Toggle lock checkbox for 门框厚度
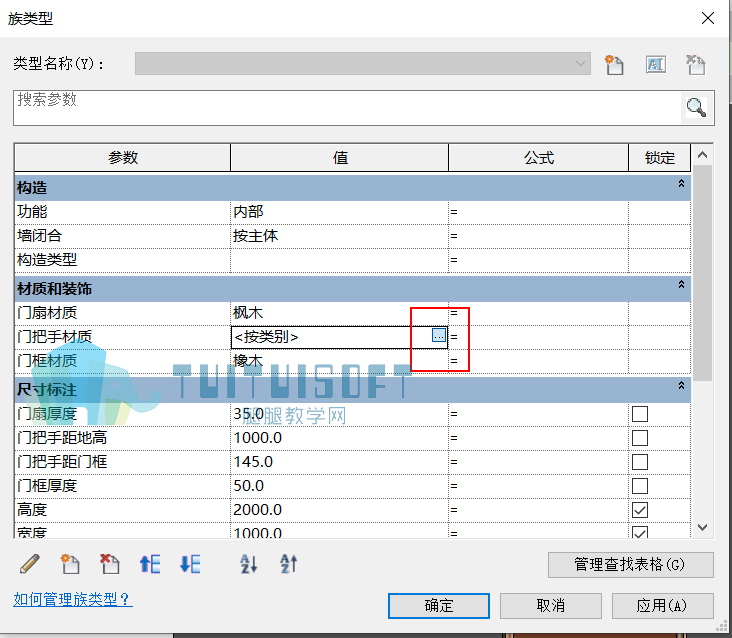 pyautogui.click(x=640, y=486)
